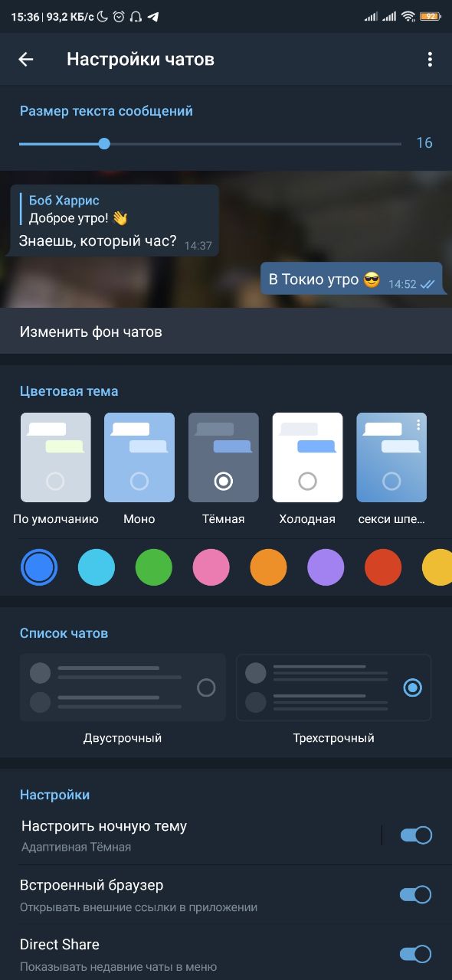452x980 pixels.
Task: Pick the cyan accent color
Action: click(97, 567)
